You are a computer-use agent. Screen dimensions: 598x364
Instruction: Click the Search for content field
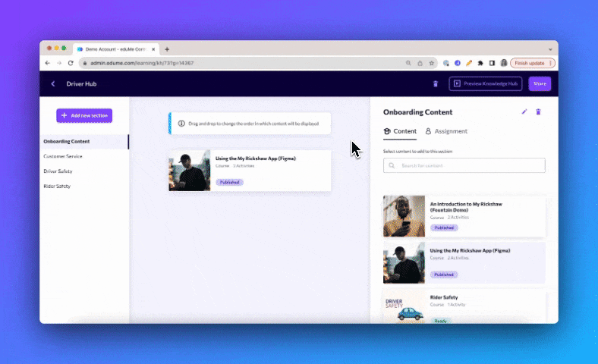pos(464,165)
